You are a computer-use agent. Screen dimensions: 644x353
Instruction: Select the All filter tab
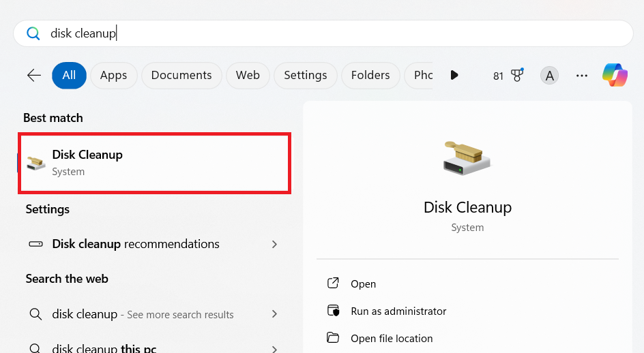69,75
